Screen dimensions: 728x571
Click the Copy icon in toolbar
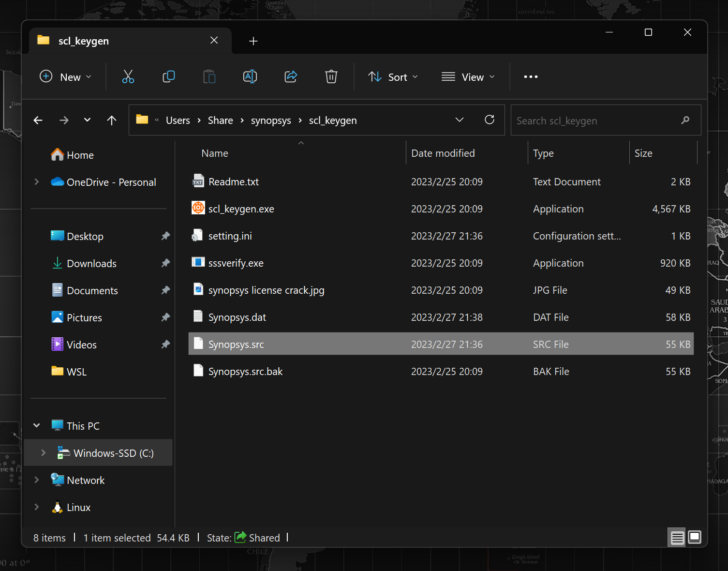point(168,76)
